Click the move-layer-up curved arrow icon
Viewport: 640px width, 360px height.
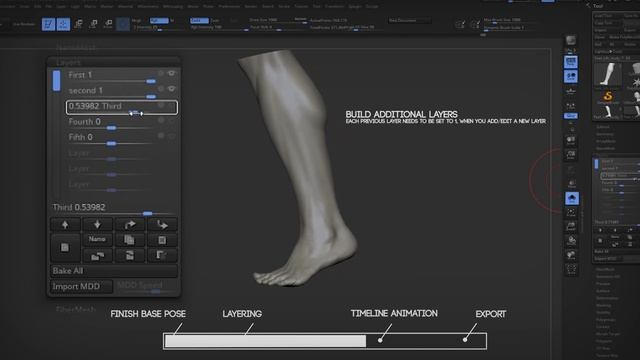(130, 224)
